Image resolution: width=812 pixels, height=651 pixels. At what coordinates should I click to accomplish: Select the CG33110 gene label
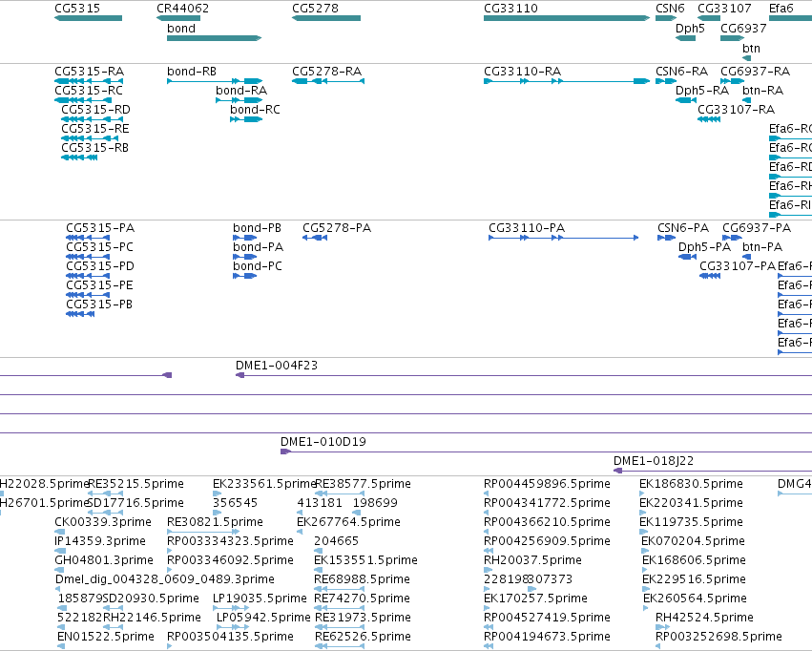point(510,9)
